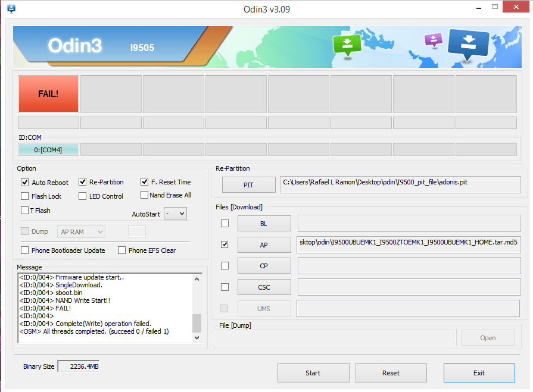
Task: Click log line 'SingleDownload.'
Action: click(x=61, y=285)
